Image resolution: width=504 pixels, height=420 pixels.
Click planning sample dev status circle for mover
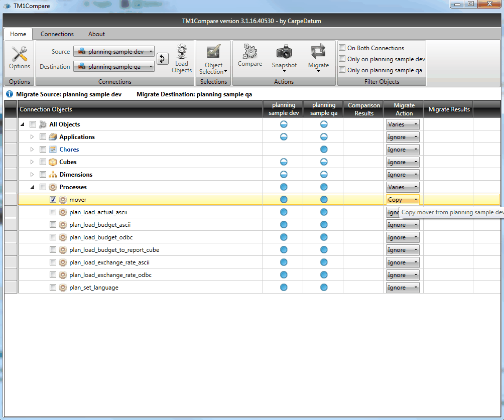coord(284,200)
